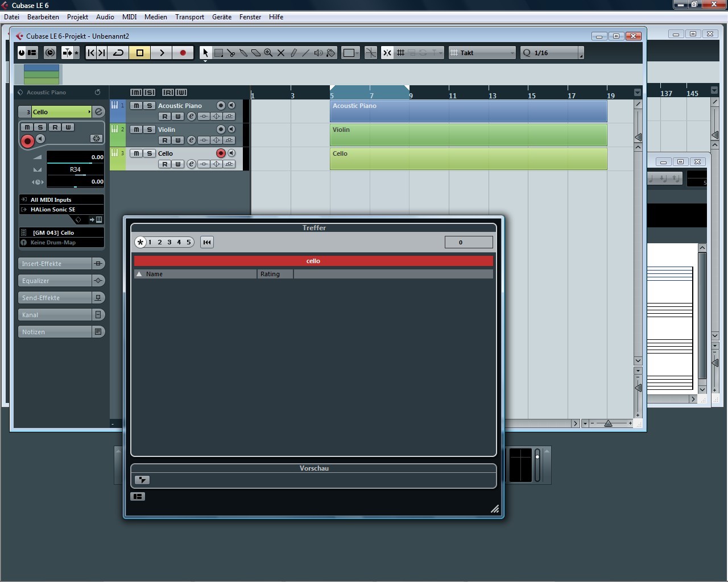Click the transport Record button
This screenshot has height=582, width=728.
[183, 53]
